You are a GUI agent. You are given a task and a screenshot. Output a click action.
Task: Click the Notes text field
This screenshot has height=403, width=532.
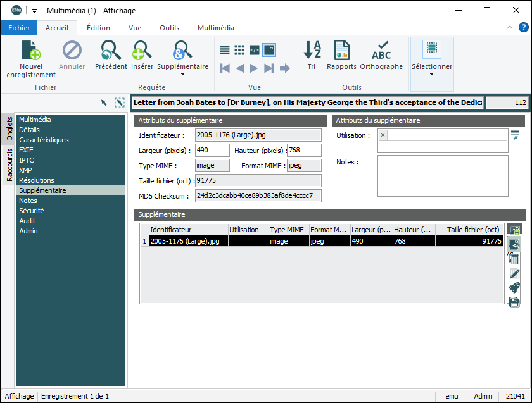443,176
